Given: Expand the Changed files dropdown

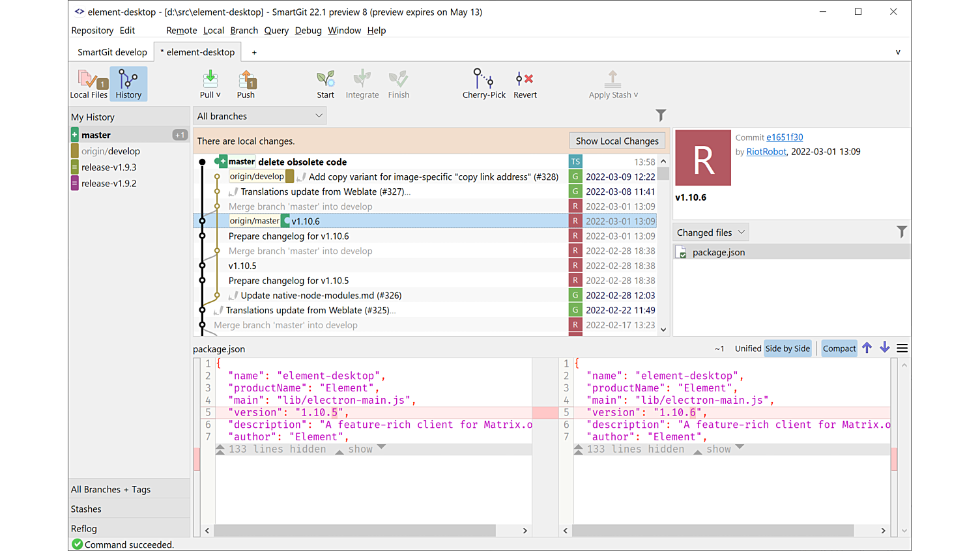Looking at the screenshot, I should 710,232.
